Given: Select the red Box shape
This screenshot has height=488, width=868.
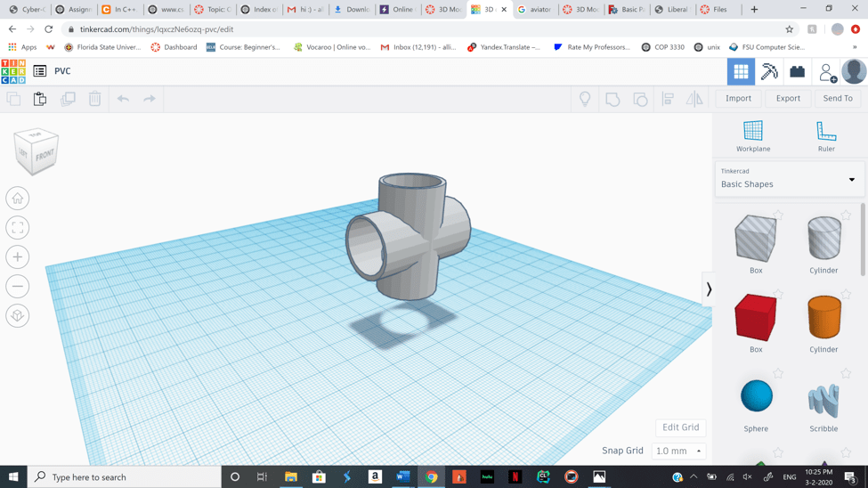Looking at the screenshot, I should (x=756, y=318).
